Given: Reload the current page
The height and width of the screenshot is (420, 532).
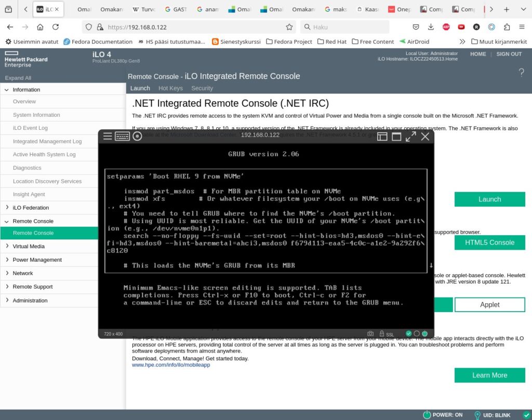Looking at the screenshot, I should point(56,27).
